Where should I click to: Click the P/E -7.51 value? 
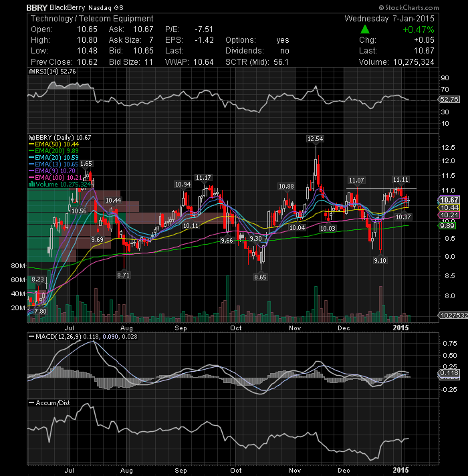pyautogui.click(x=204, y=29)
